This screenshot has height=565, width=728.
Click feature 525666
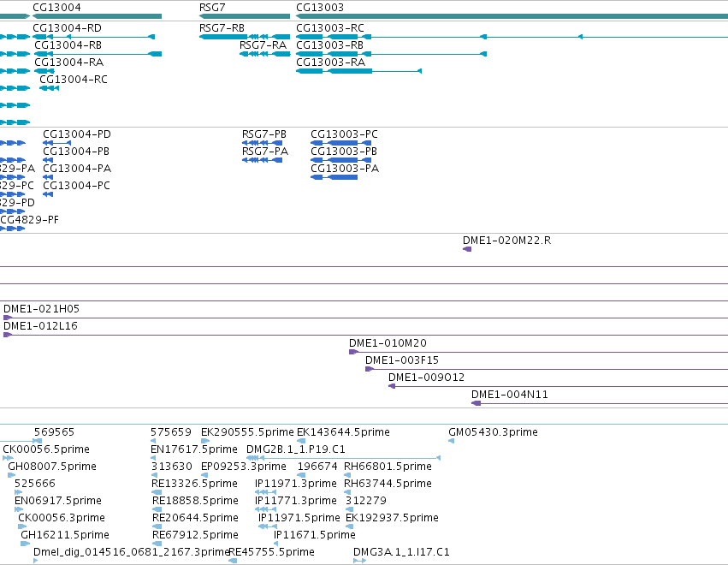pos(35,485)
